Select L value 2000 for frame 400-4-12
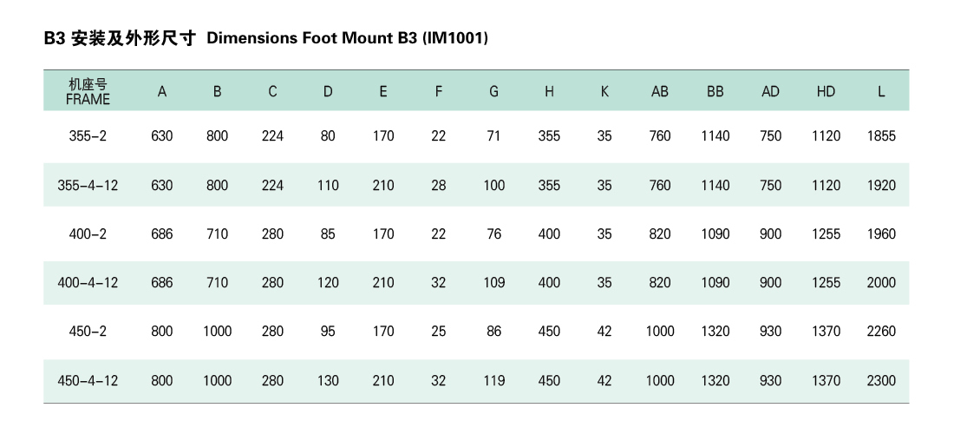The height and width of the screenshot is (421, 980). pos(881,282)
